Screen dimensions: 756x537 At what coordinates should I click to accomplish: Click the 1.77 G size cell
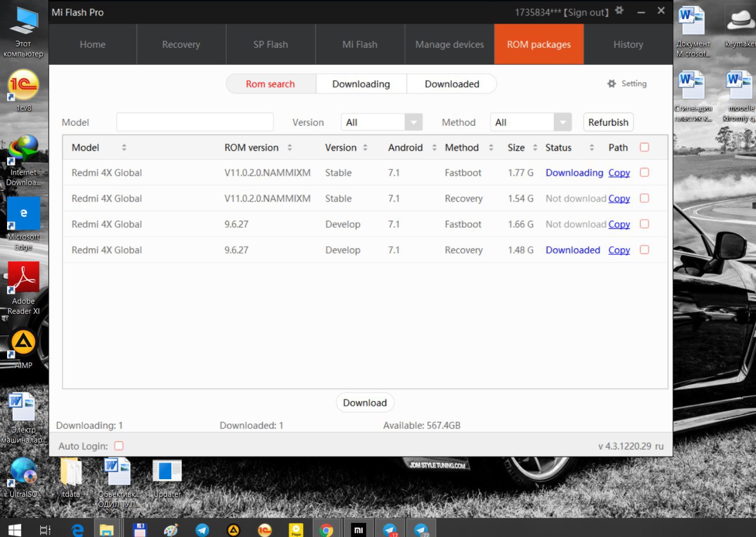point(521,173)
